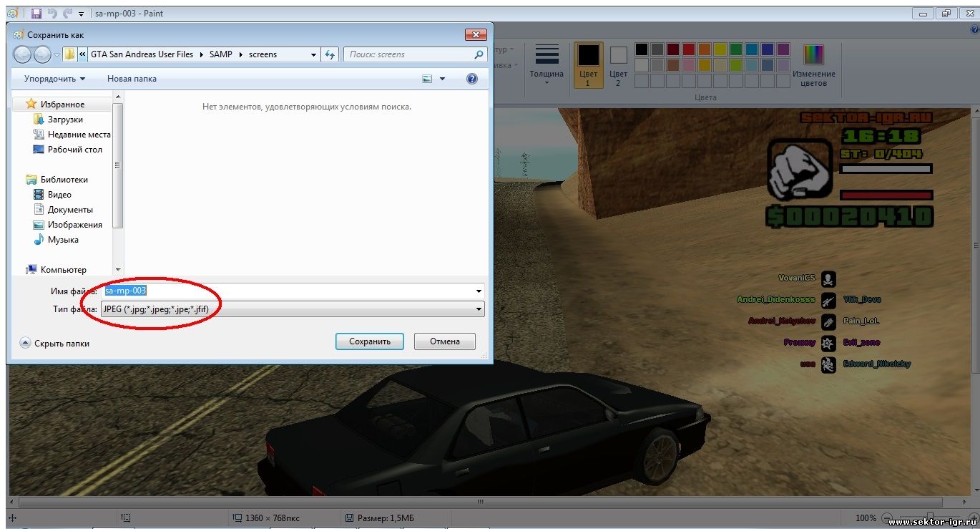Click the Новая папка button

tap(132, 79)
